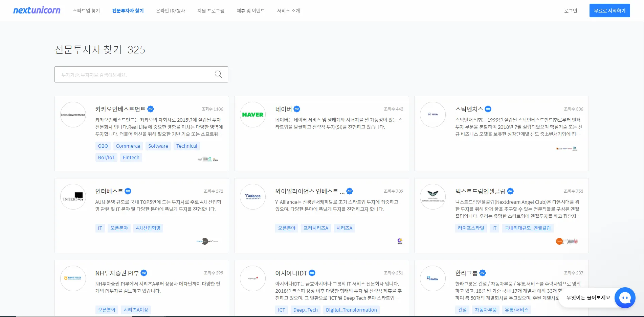This screenshot has height=317, width=644.
Task: Click verified badge next to 넥스트드림엔젤클럽
Action: point(510,191)
